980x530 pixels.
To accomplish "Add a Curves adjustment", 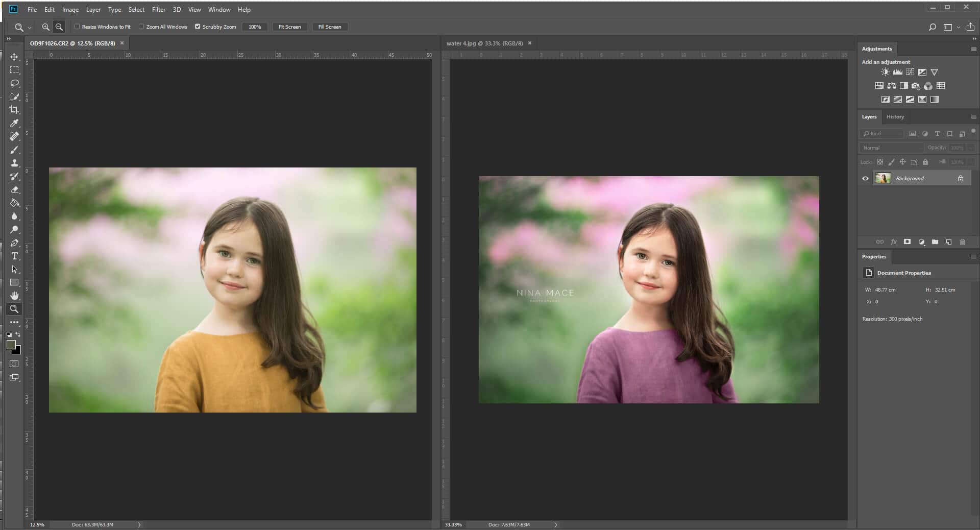I will click(910, 72).
